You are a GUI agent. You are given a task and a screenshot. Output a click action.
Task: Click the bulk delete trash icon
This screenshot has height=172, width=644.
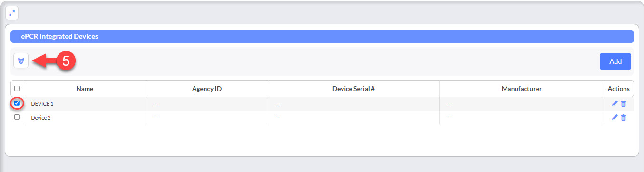21,61
